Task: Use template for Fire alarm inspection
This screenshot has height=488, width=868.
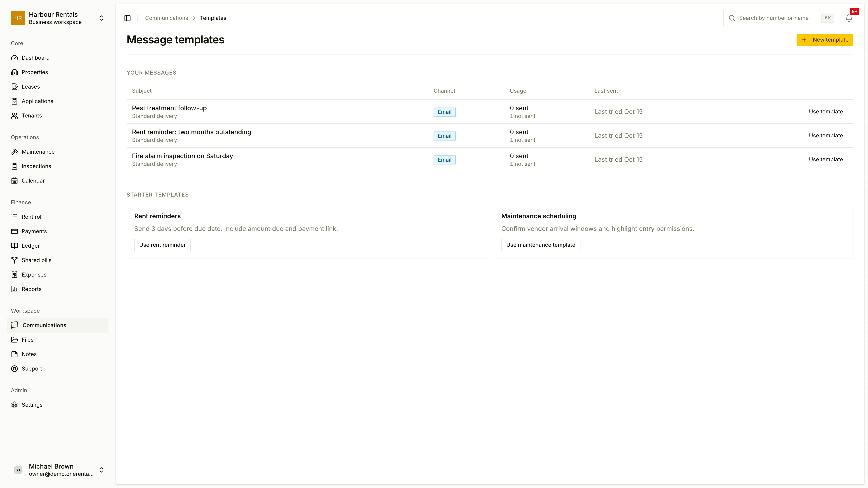Action: pyautogui.click(x=826, y=160)
